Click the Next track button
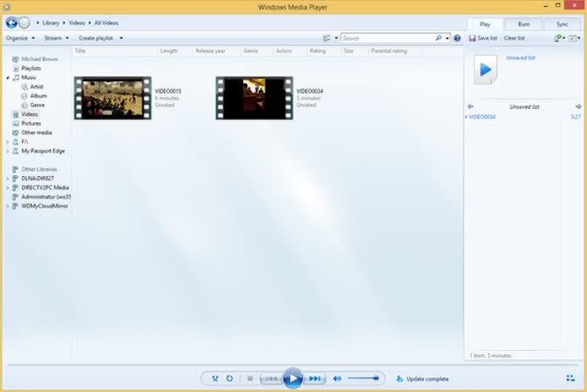Screen dimensions: 587x392 click(314, 379)
